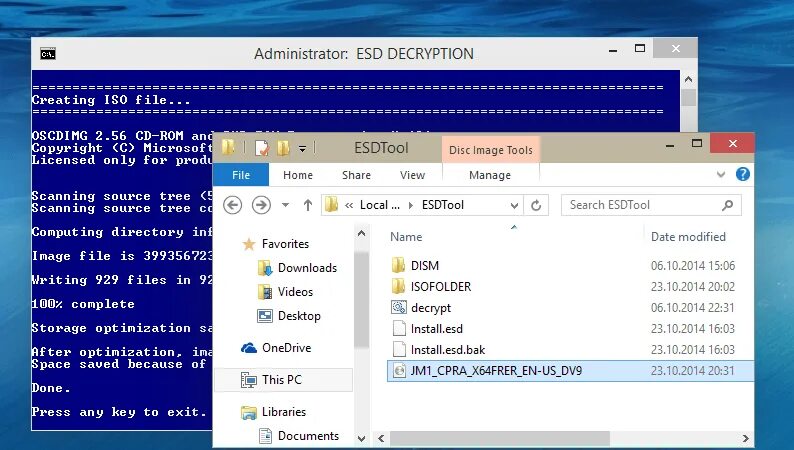Open Videos in the navigation pane
Screen dimensions: 794x450
click(x=295, y=292)
